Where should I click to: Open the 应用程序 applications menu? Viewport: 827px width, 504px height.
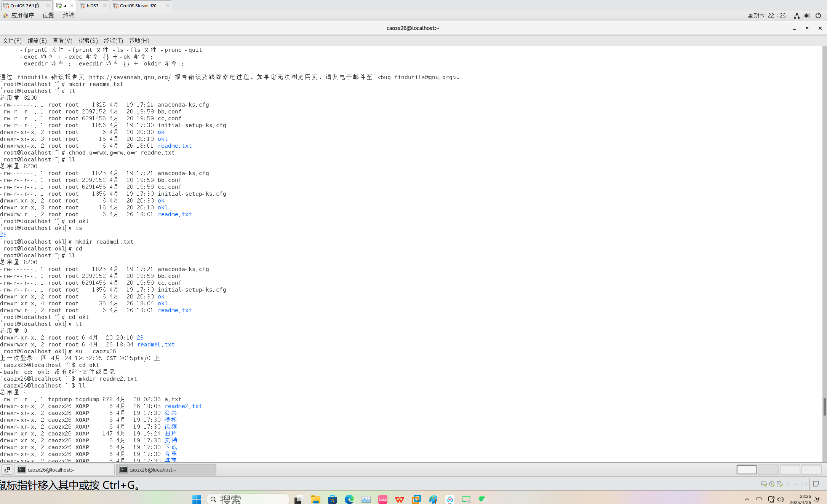(x=22, y=15)
